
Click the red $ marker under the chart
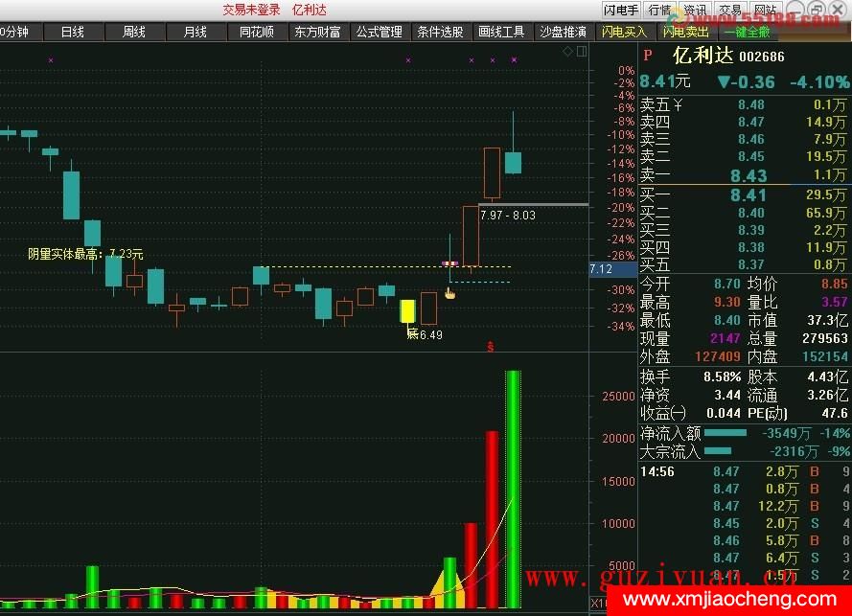pyautogui.click(x=492, y=346)
